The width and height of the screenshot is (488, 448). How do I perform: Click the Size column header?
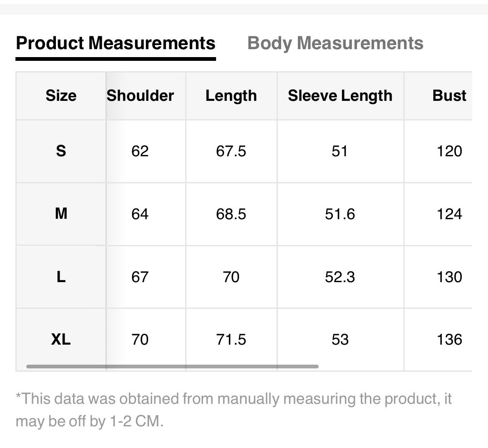[x=61, y=95]
